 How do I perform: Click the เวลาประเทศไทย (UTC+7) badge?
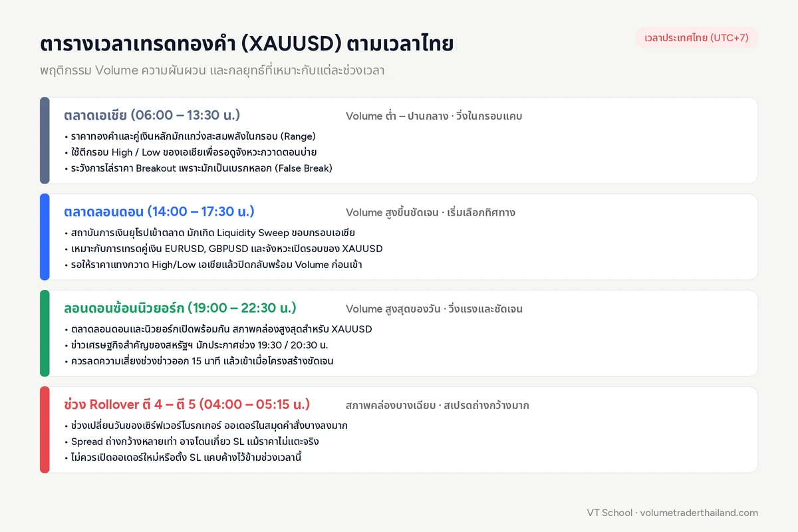tap(697, 37)
